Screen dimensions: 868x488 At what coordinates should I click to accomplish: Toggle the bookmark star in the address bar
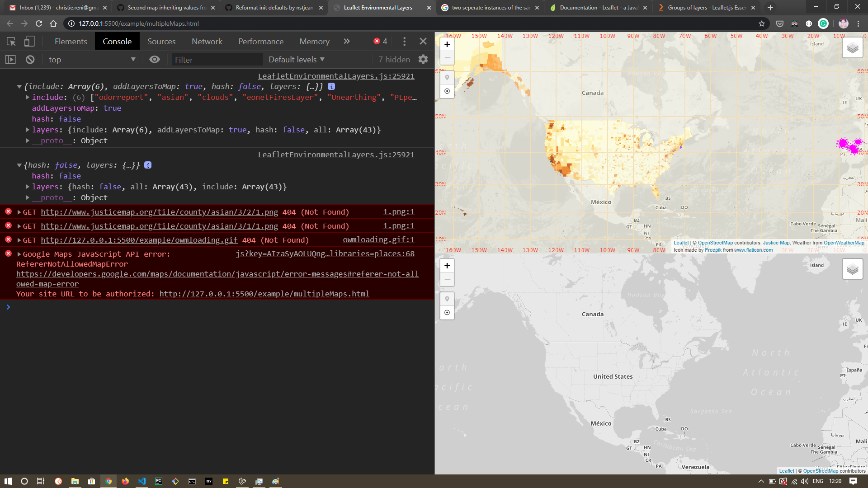pos(763,23)
